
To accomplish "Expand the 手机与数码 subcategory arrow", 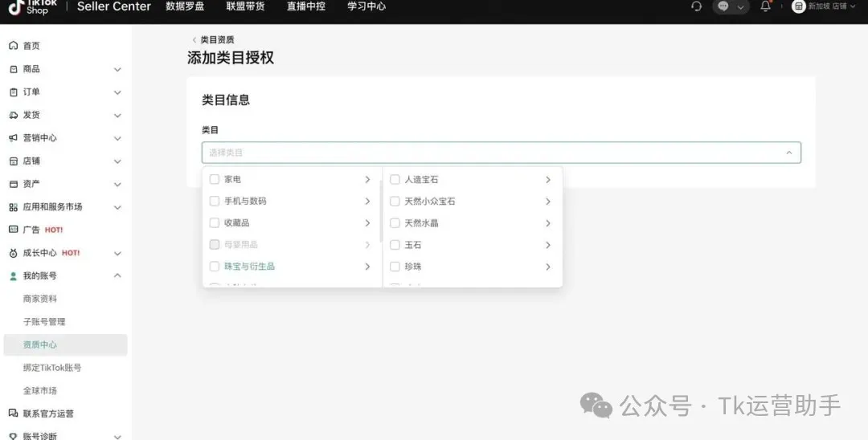I will pos(367,202).
